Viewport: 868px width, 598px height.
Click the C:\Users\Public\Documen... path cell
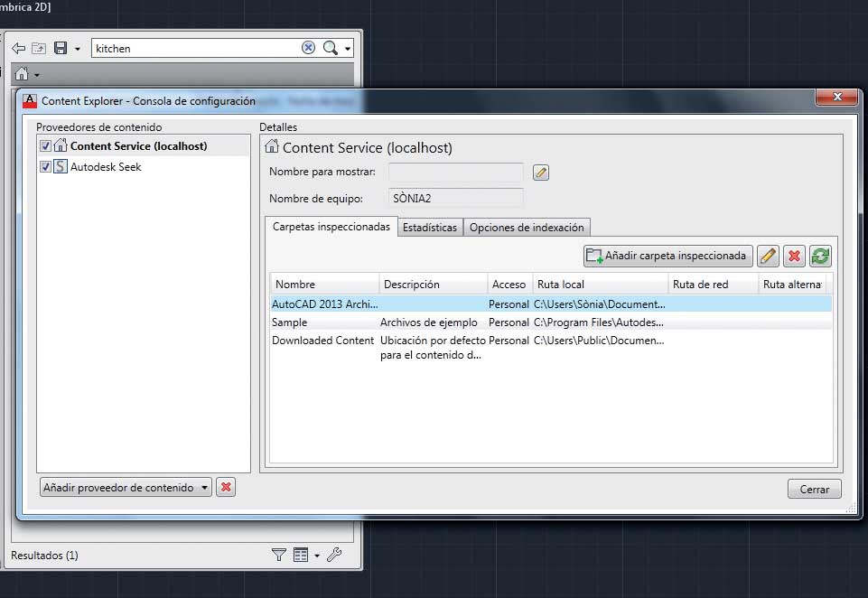(x=599, y=341)
